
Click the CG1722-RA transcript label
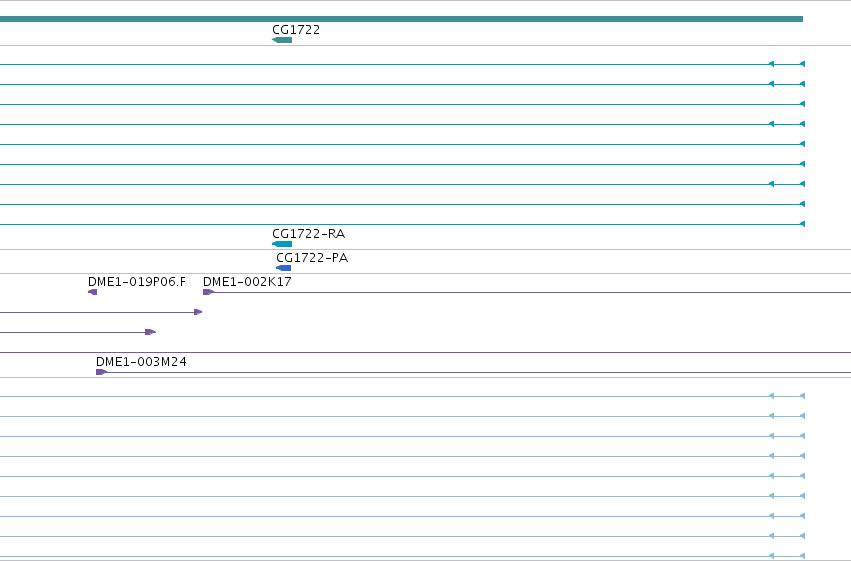(x=308, y=234)
